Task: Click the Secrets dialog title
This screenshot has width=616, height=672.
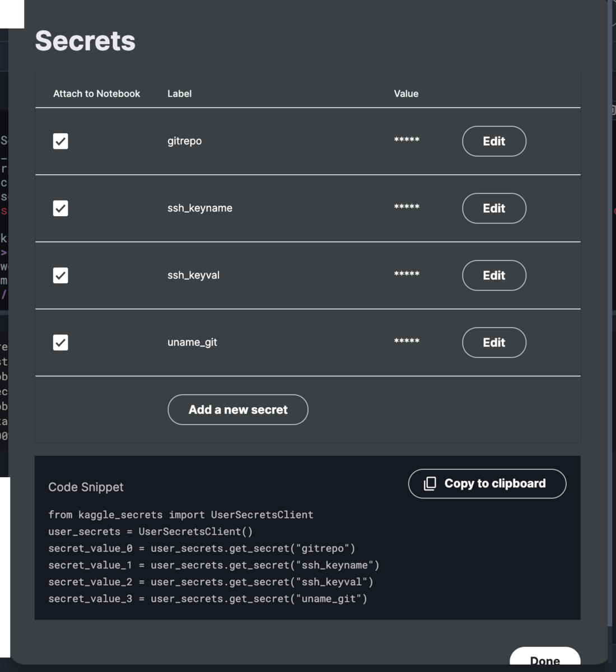Action: 85,41
